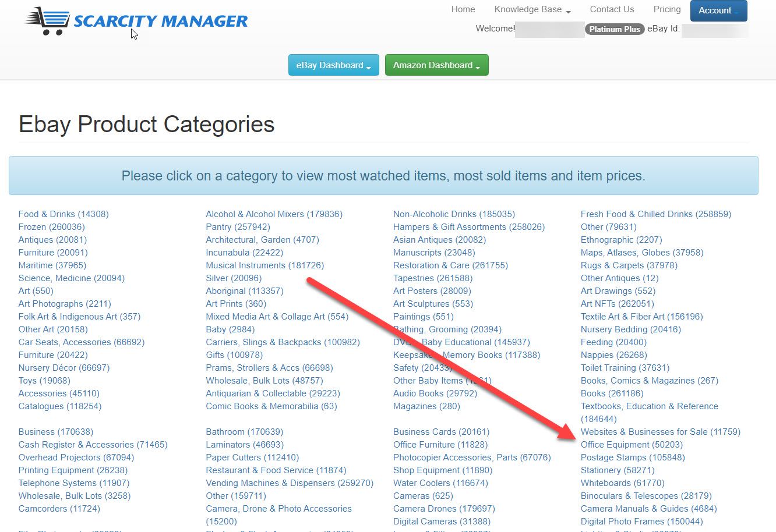
Task: Open Business (170638) category
Action: click(x=56, y=432)
